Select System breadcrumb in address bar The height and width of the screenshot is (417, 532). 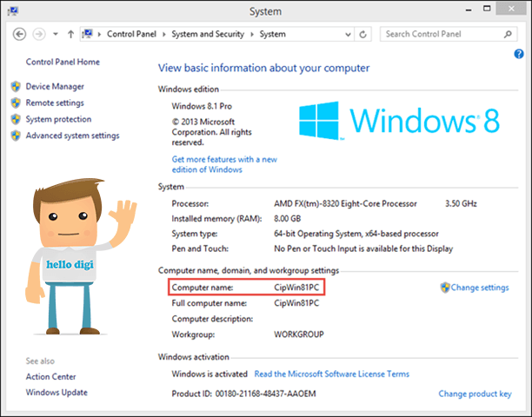(272, 34)
